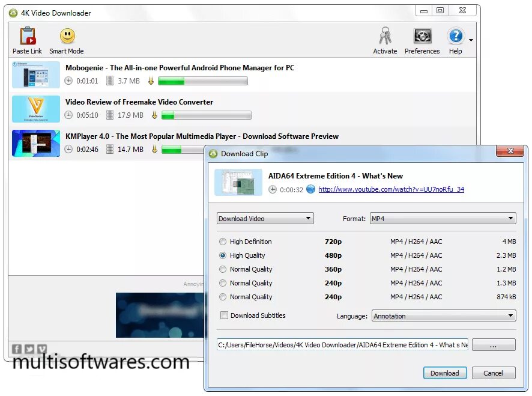Click the AIDA64 clip thumbnail in dialog
532x396 pixels.
(238, 183)
